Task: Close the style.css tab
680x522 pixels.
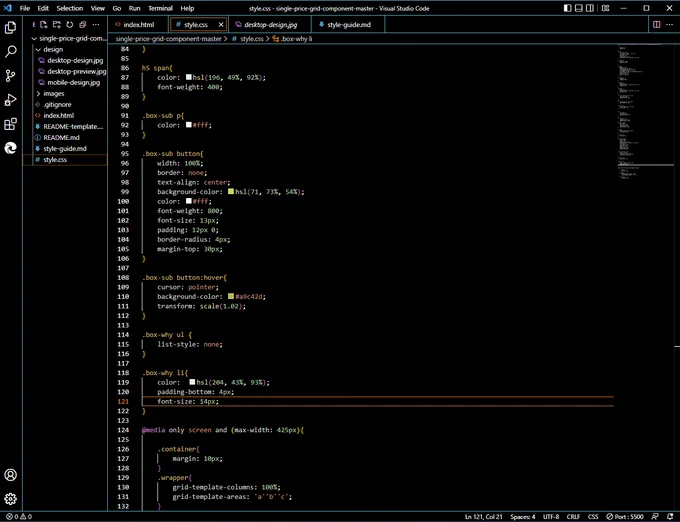Action: coord(221,25)
